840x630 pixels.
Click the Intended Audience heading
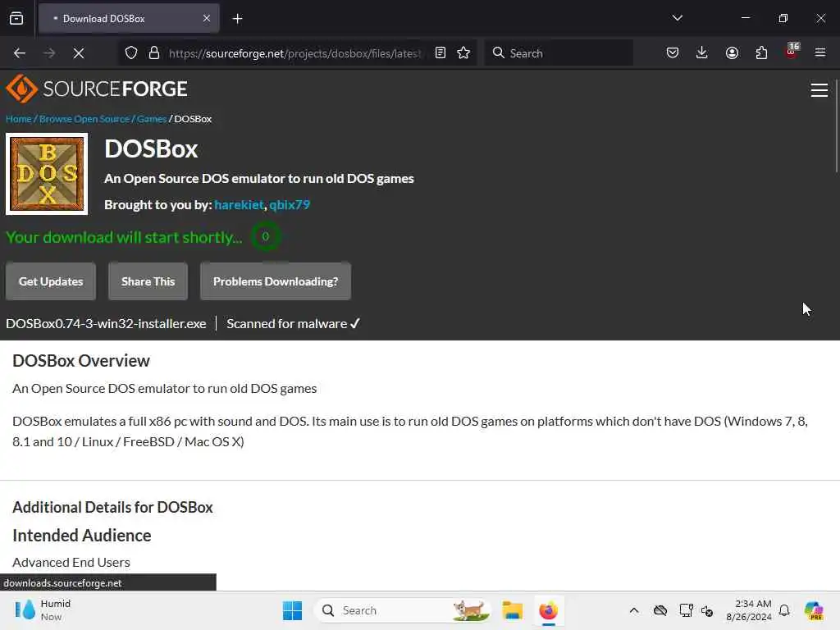[81, 535]
